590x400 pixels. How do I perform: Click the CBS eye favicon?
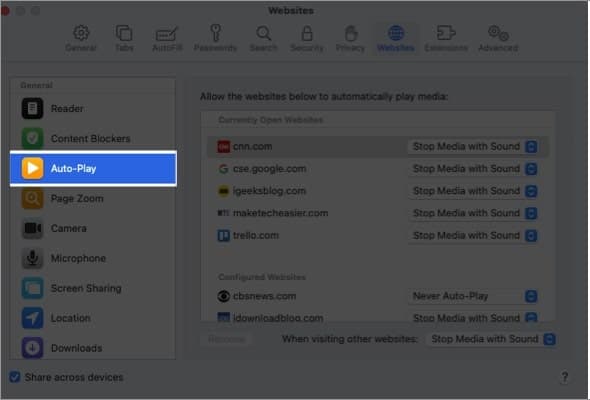coord(224,296)
